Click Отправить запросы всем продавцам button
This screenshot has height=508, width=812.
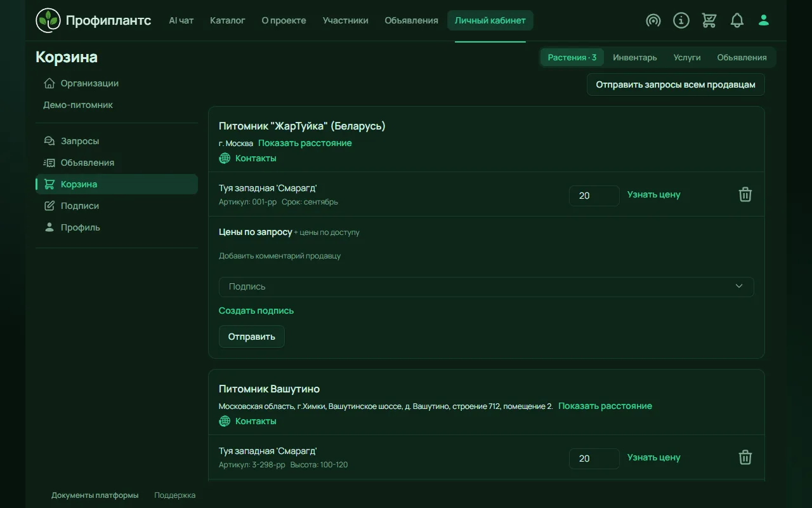click(676, 84)
